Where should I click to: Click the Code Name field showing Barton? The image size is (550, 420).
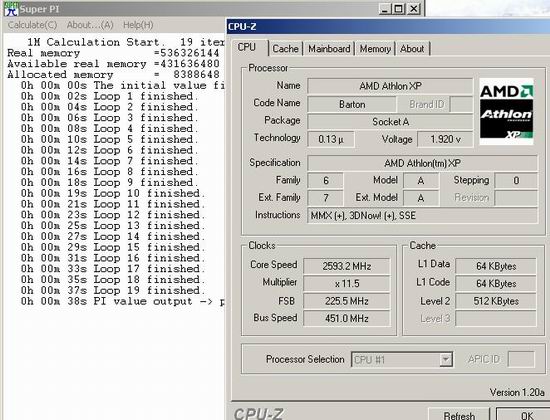coord(352,104)
